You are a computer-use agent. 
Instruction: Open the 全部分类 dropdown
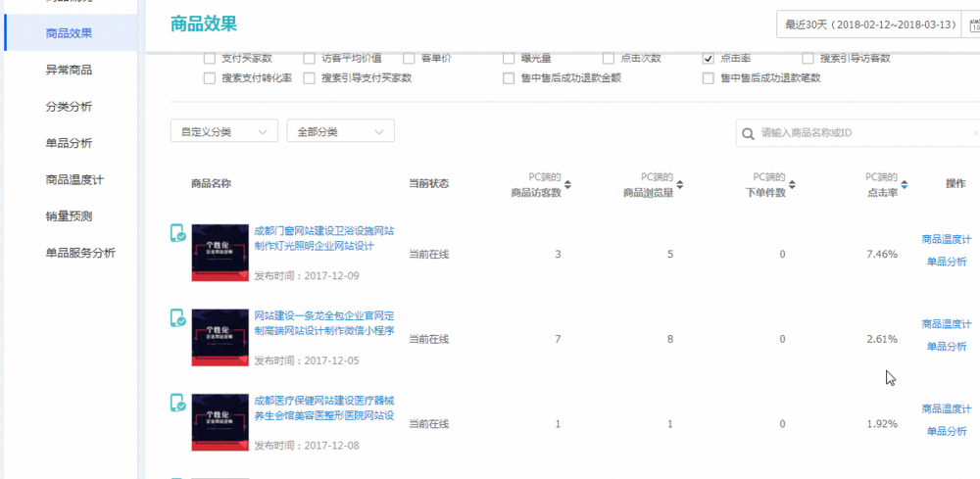340,131
